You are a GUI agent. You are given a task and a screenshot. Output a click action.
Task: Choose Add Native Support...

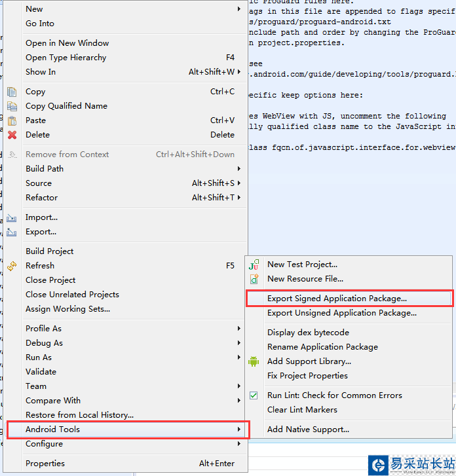349,430
